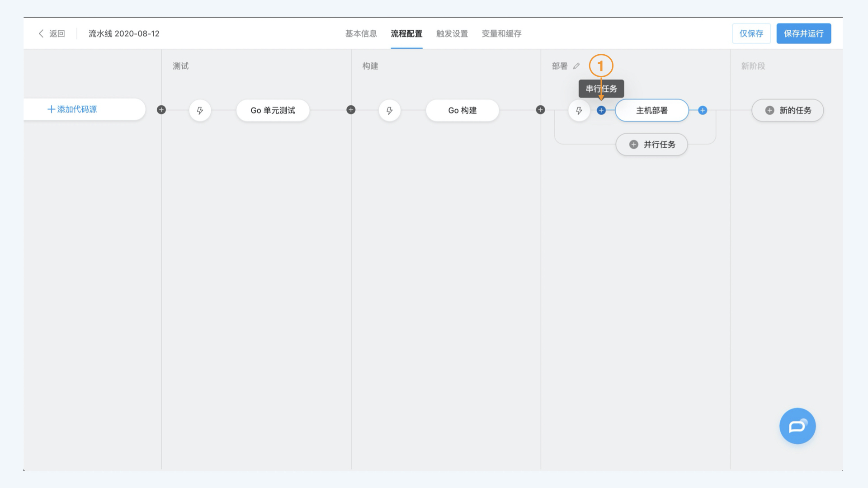The width and height of the screenshot is (868, 488).
Task: Add serial task after 主机部署
Action: point(703,110)
